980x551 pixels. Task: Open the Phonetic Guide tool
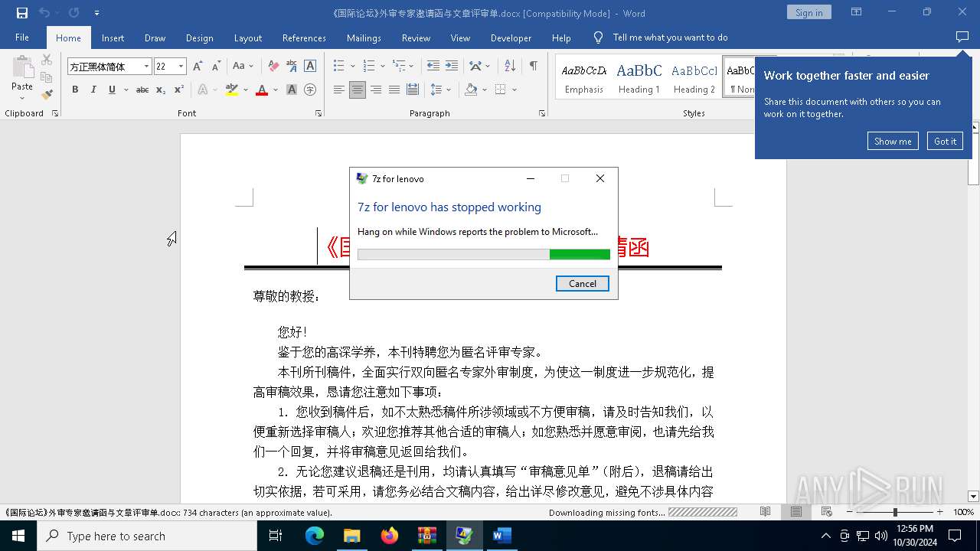[x=292, y=67]
